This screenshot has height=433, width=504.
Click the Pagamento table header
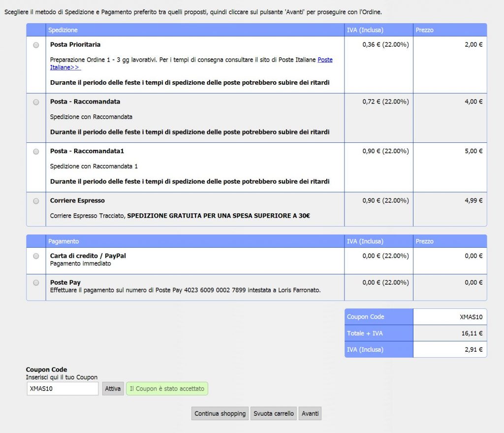pyautogui.click(x=63, y=241)
